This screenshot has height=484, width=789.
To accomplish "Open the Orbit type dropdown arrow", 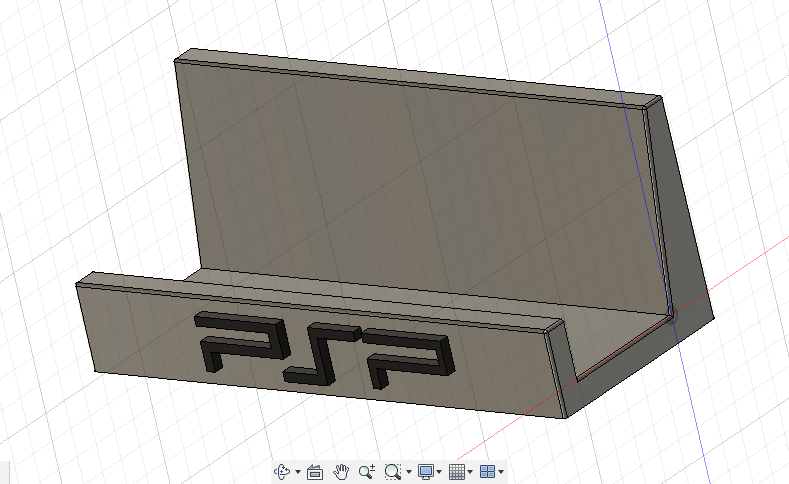I will 298,472.
